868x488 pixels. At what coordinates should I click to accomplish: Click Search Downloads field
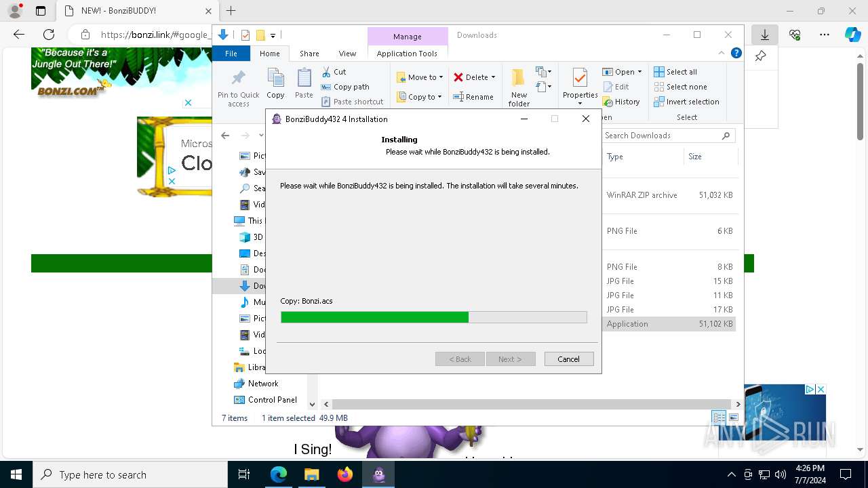pos(668,136)
